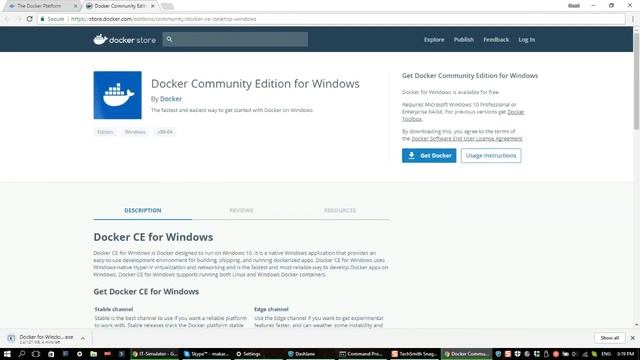Select the Description tab

[143, 211]
